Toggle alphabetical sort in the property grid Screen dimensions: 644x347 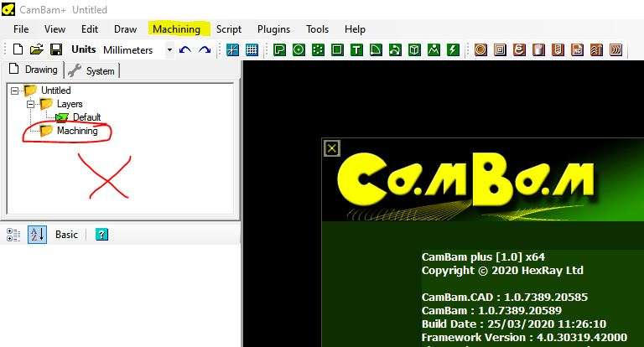point(37,235)
